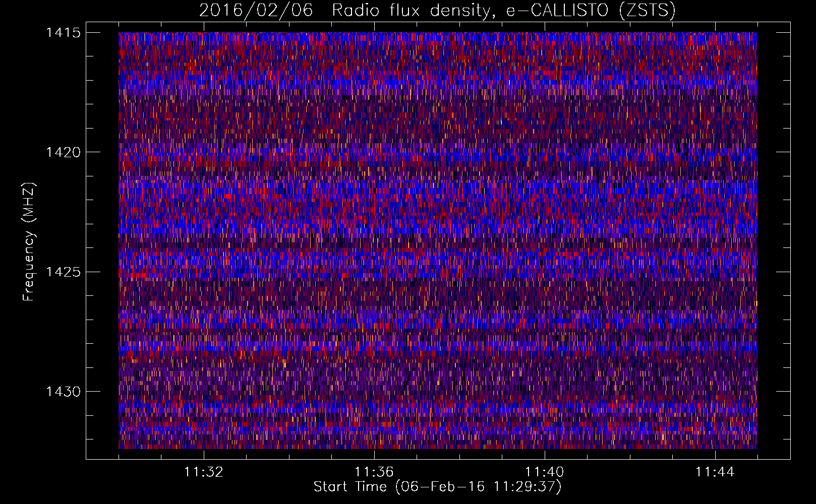Click the 11:32 time axis label
The image size is (816, 504).
[x=204, y=472]
